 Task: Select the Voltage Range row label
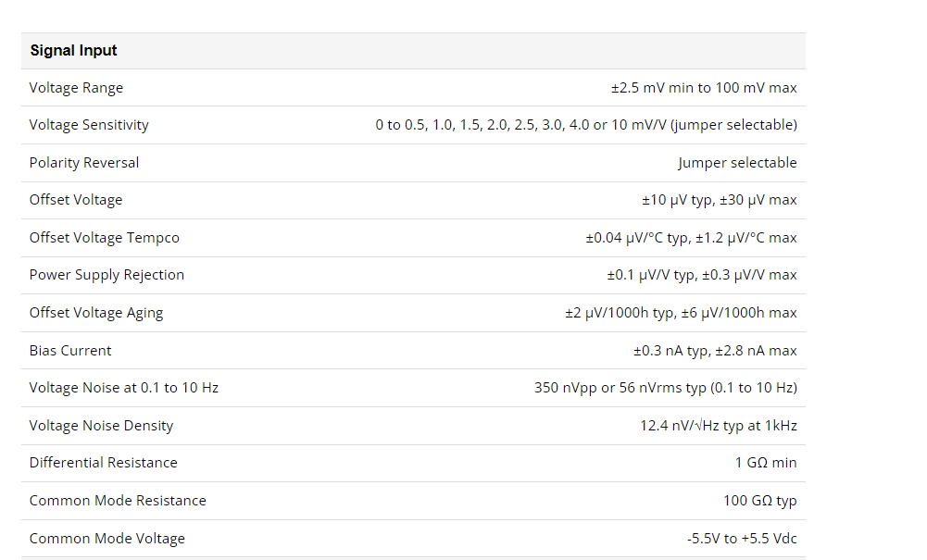point(76,88)
